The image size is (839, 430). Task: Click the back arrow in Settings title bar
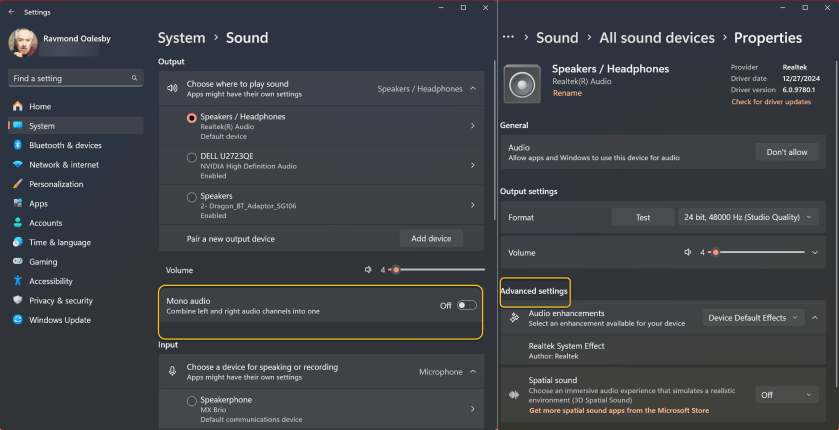coord(11,12)
